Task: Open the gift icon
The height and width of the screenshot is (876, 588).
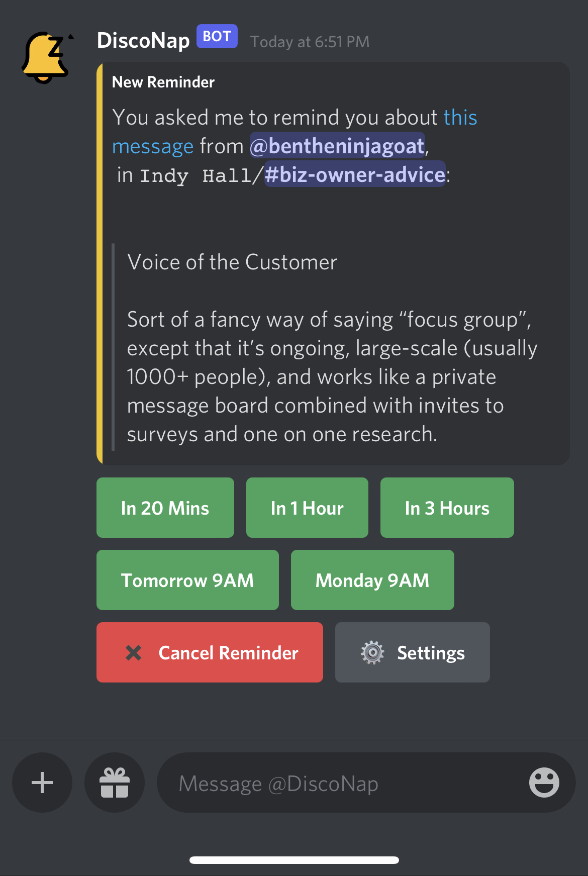Action: click(115, 783)
